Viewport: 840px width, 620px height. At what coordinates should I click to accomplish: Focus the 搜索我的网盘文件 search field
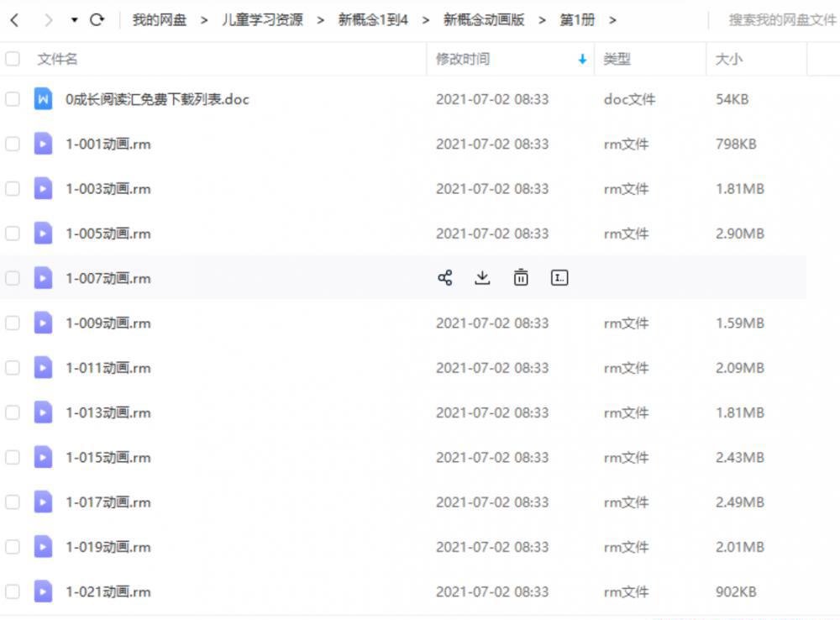coord(781,20)
